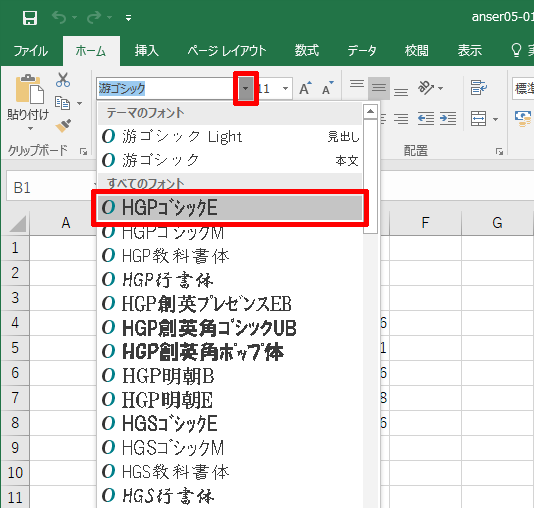Open the Merge and Center dropdown arrow
This screenshot has height=508, width=534.
[x=495, y=119]
